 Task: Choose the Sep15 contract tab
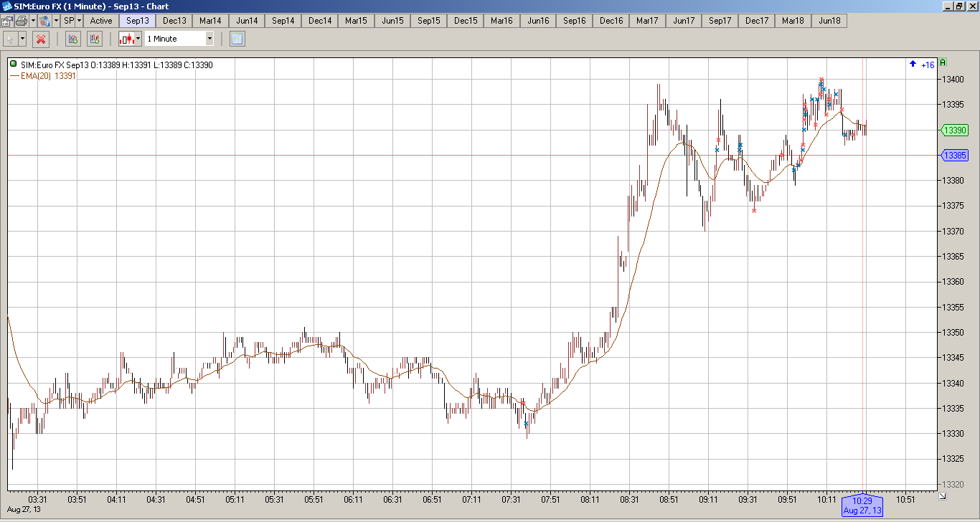click(x=429, y=21)
